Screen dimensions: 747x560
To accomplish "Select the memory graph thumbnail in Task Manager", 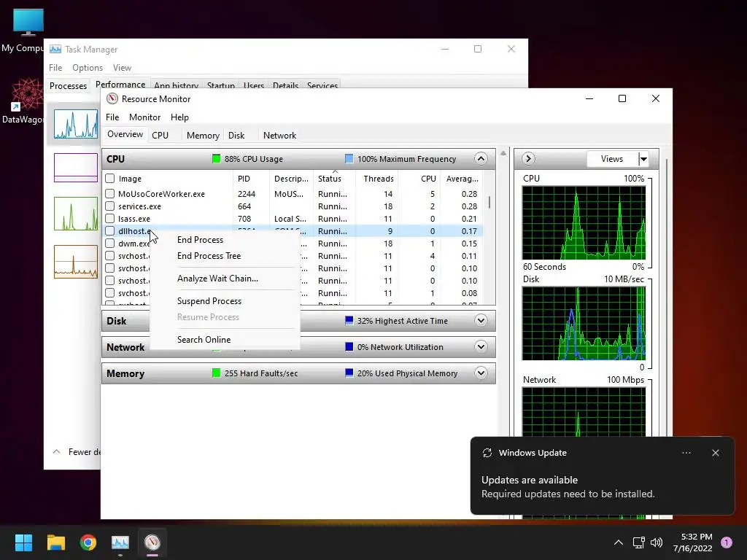I will (x=76, y=168).
